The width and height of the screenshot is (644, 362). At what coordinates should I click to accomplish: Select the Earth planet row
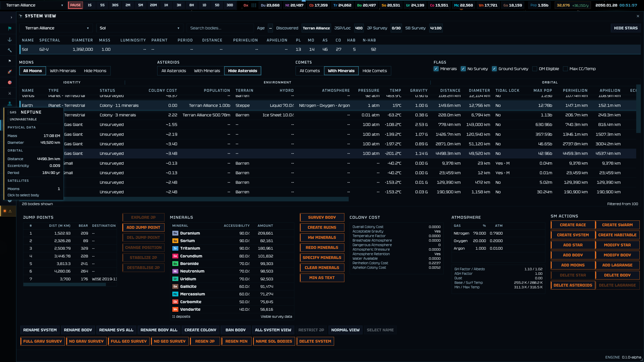328,106
